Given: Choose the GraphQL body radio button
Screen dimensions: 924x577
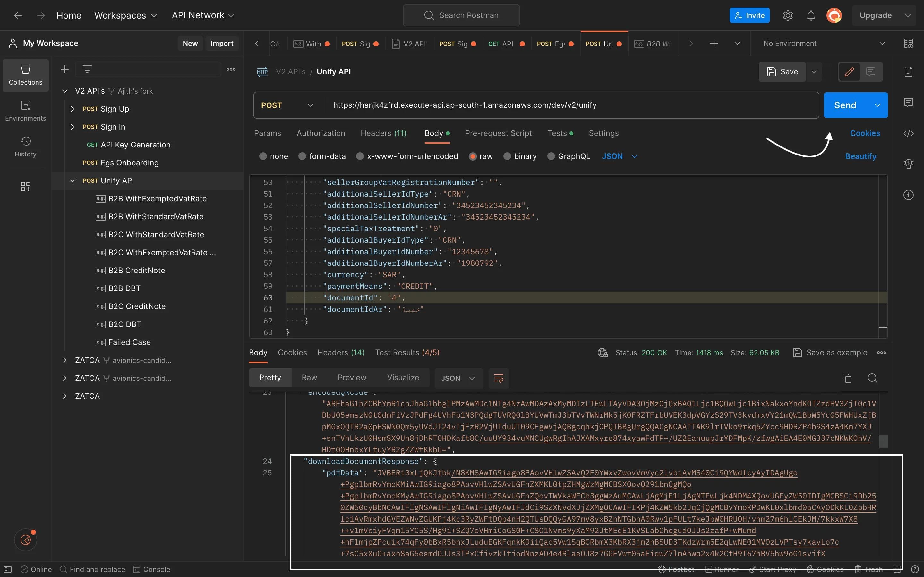Looking at the screenshot, I should [551, 156].
